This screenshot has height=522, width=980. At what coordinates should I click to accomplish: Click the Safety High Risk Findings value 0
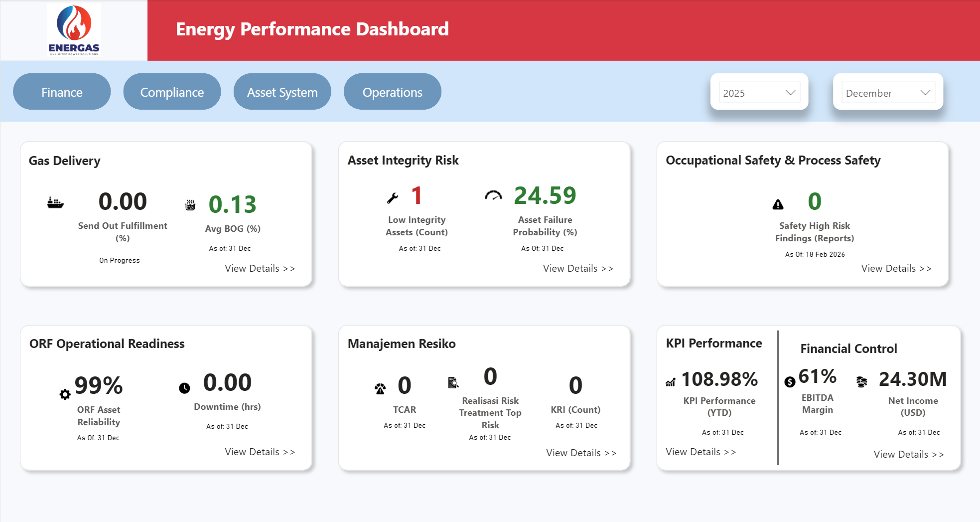[815, 201]
